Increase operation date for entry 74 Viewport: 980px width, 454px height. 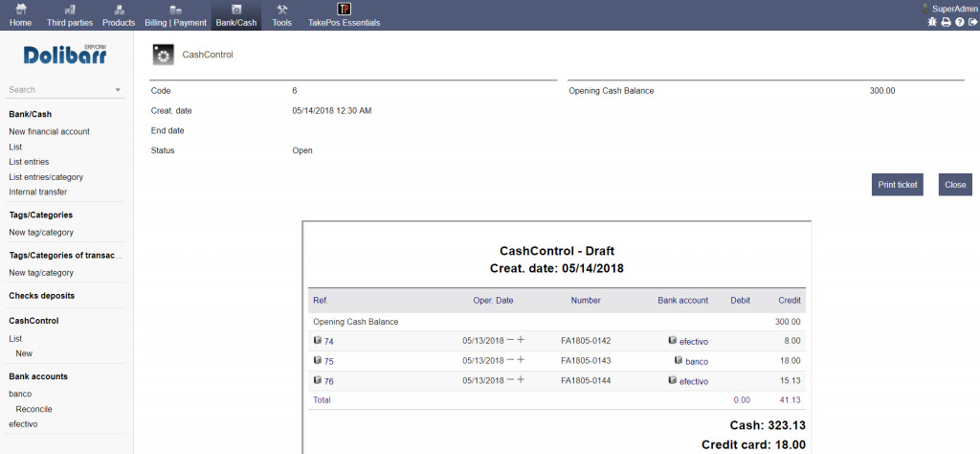521,340
